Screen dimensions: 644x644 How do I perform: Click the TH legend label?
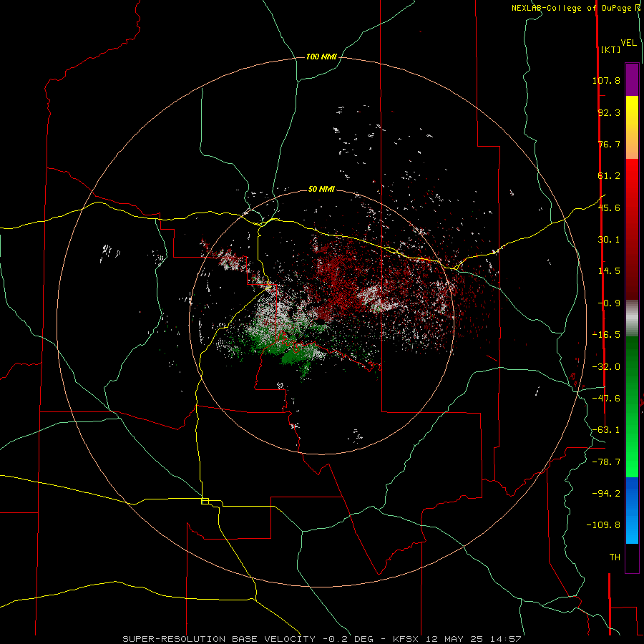coord(615,557)
